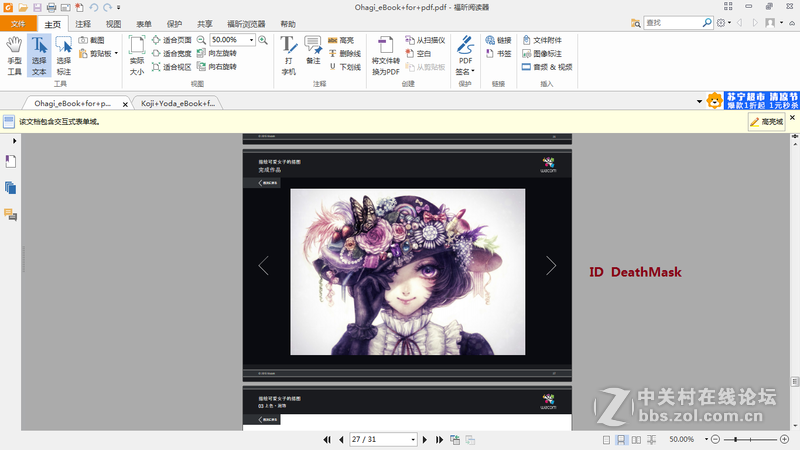Switch to the Form (表单) ribbon tab
This screenshot has width=800, height=450.
pyautogui.click(x=144, y=24)
